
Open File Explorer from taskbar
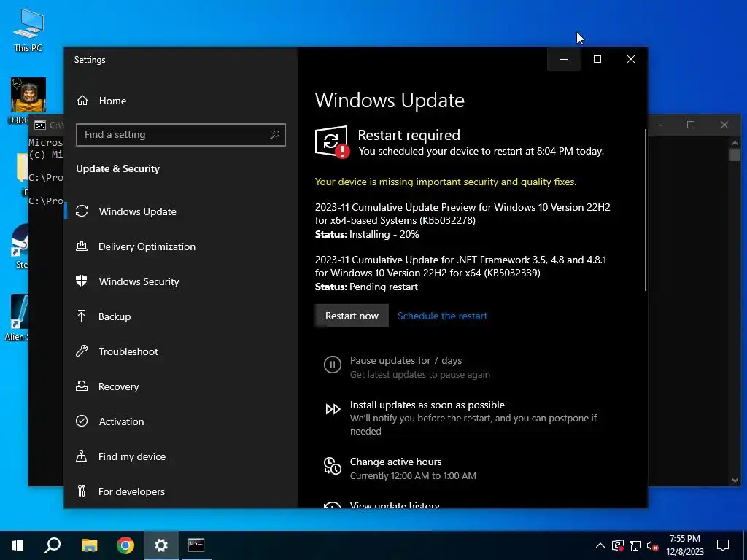[x=89, y=545]
